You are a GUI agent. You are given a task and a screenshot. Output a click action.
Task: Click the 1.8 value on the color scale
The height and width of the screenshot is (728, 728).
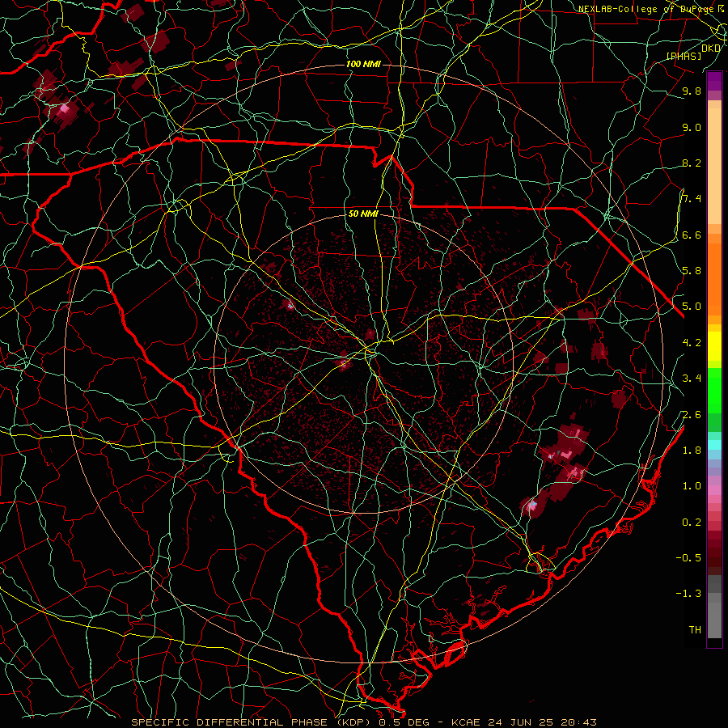(692, 451)
